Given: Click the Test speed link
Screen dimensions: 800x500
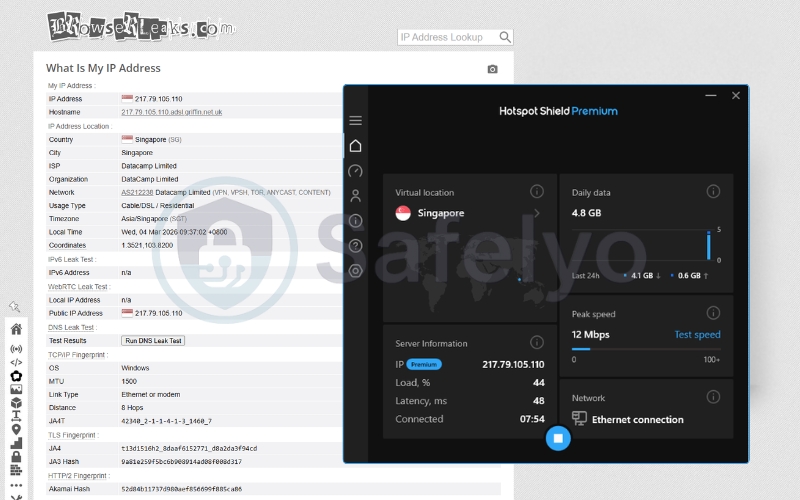Looking at the screenshot, I should 697,335.
